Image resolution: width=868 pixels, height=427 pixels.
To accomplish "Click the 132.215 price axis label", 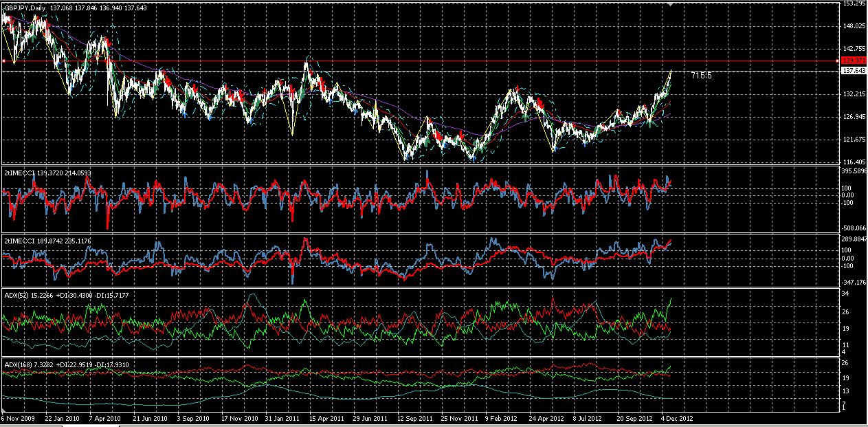I will click(854, 94).
